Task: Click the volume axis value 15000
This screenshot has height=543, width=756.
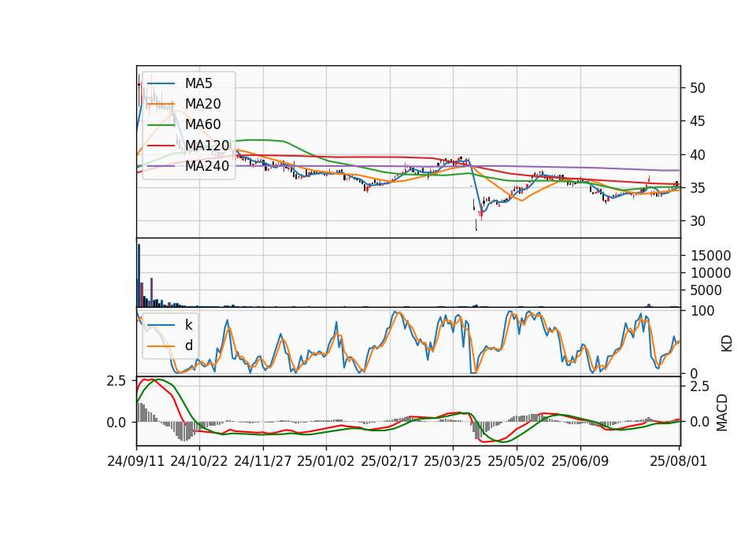Action: pos(710,256)
